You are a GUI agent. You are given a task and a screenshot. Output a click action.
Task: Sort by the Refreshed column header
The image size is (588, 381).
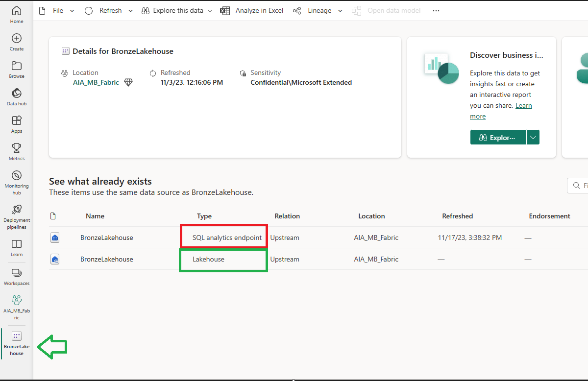click(458, 216)
